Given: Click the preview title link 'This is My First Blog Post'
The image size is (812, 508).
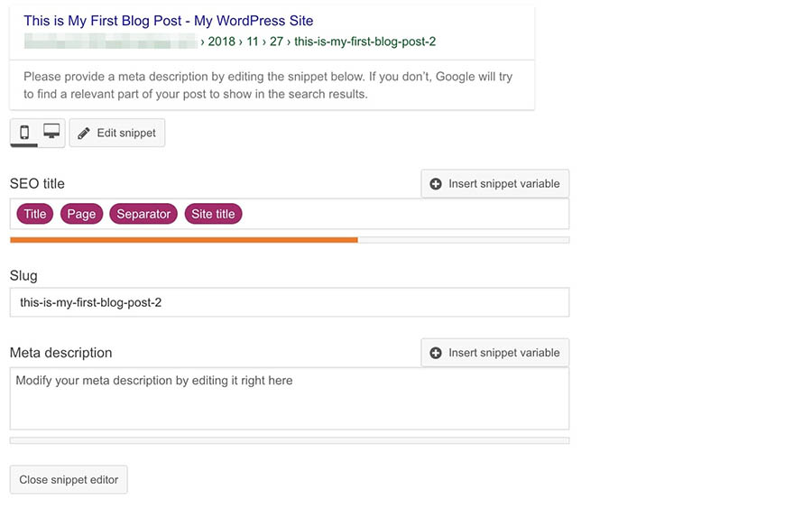Looking at the screenshot, I should pyautogui.click(x=103, y=21).
